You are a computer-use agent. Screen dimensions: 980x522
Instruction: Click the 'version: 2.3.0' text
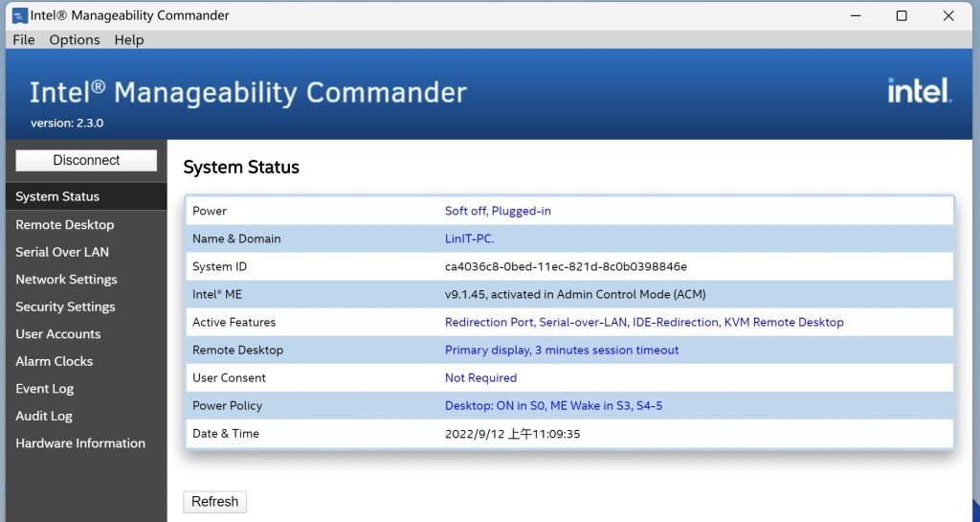click(x=67, y=124)
